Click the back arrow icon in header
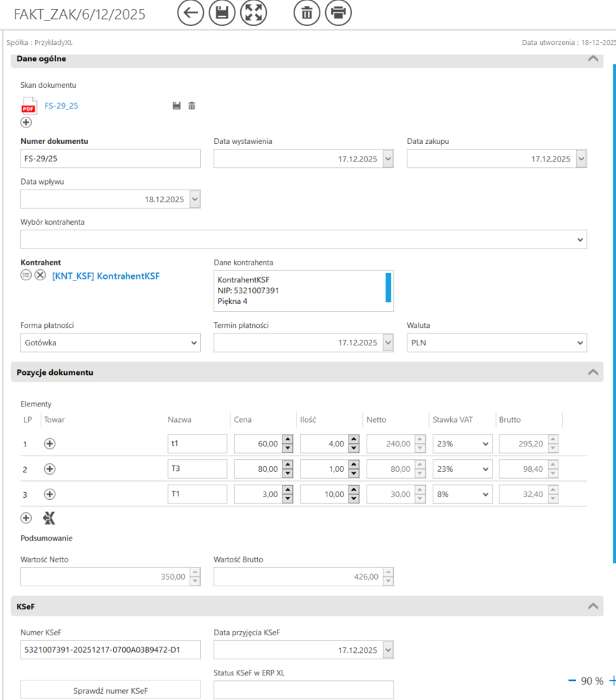 tap(190, 13)
